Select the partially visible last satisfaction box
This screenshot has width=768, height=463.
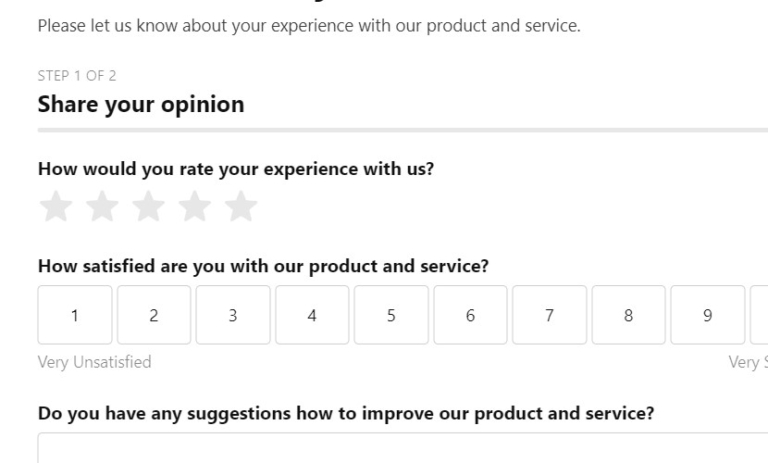[759, 315]
